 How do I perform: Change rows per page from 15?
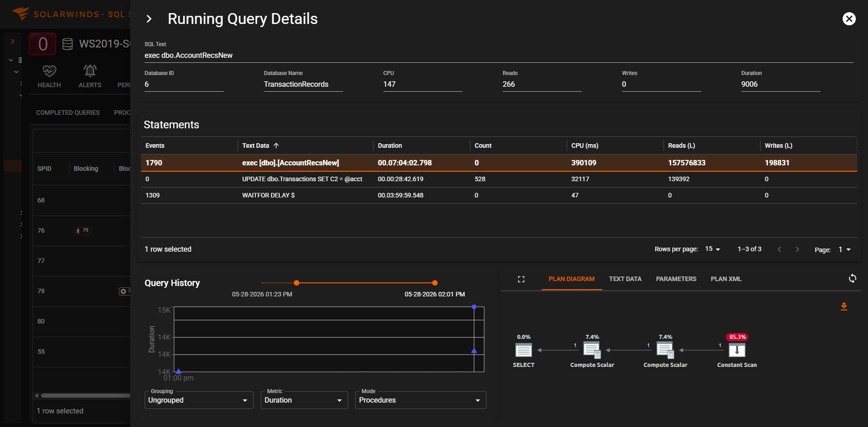[712, 249]
